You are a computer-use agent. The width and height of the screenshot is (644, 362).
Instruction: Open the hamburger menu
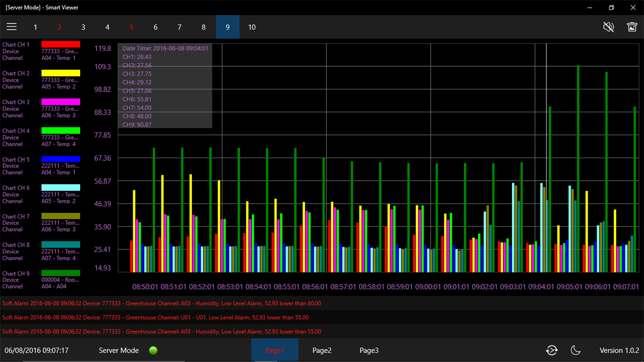[12, 27]
